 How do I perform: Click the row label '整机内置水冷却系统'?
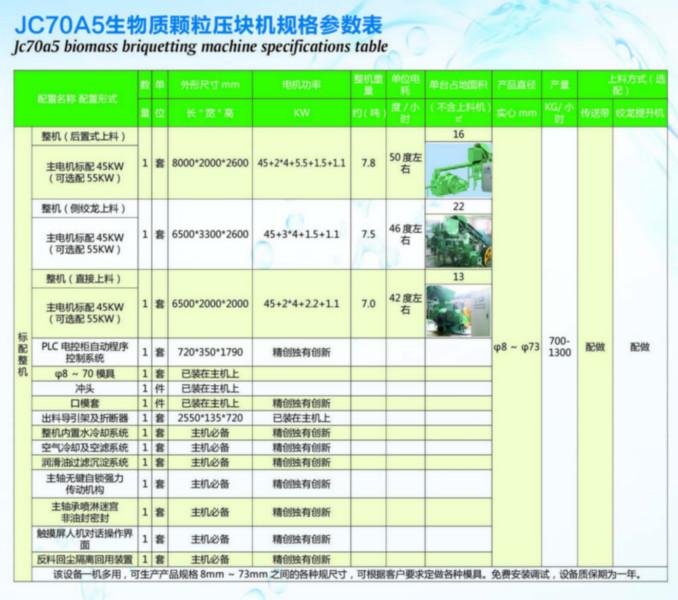(85, 433)
